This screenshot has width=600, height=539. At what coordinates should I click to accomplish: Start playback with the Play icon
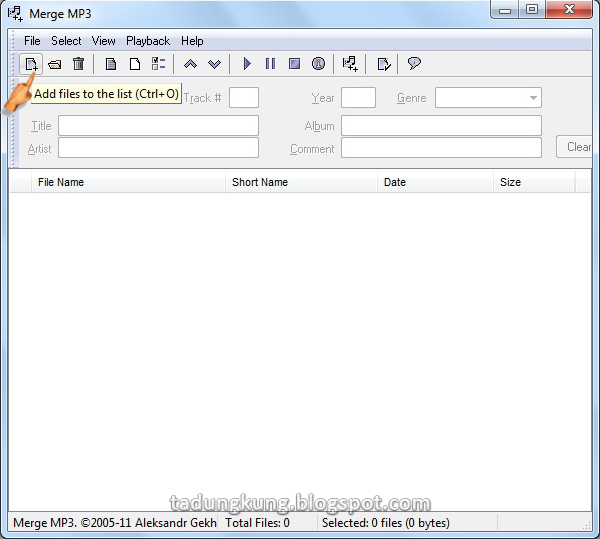tap(247, 64)
